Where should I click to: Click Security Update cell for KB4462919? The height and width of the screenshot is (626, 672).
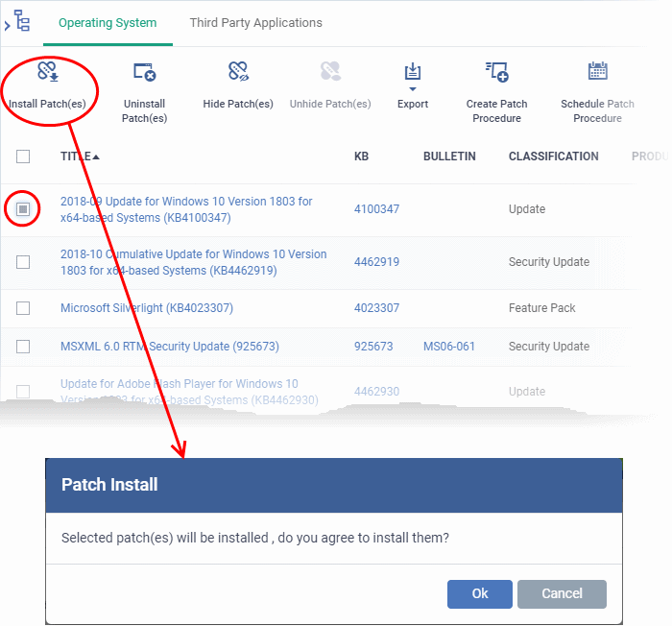(x=549, y=262)
